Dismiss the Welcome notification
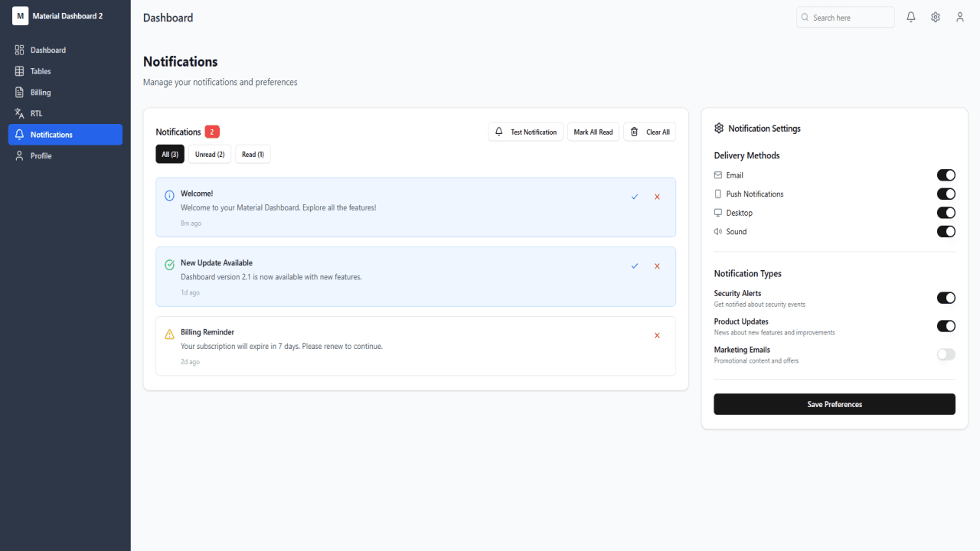Viewport: 980px width, 551px height. pyautogui.click(x=657, y=197)
